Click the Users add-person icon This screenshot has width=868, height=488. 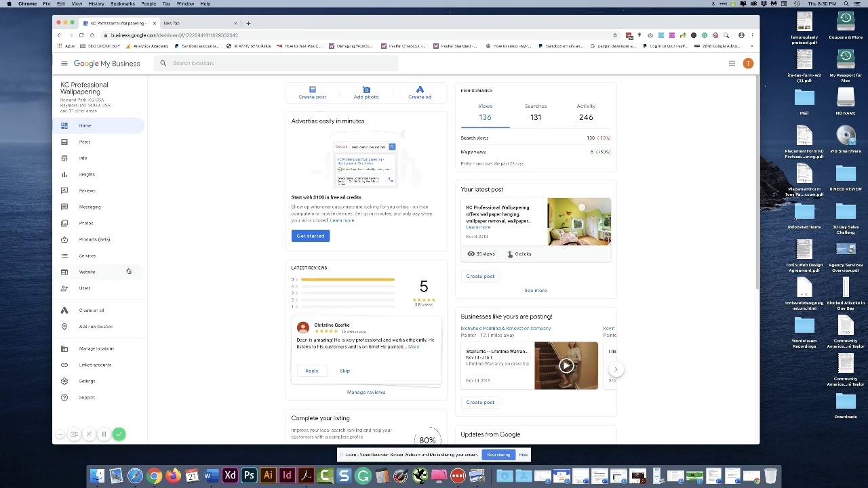pos(64,288)
